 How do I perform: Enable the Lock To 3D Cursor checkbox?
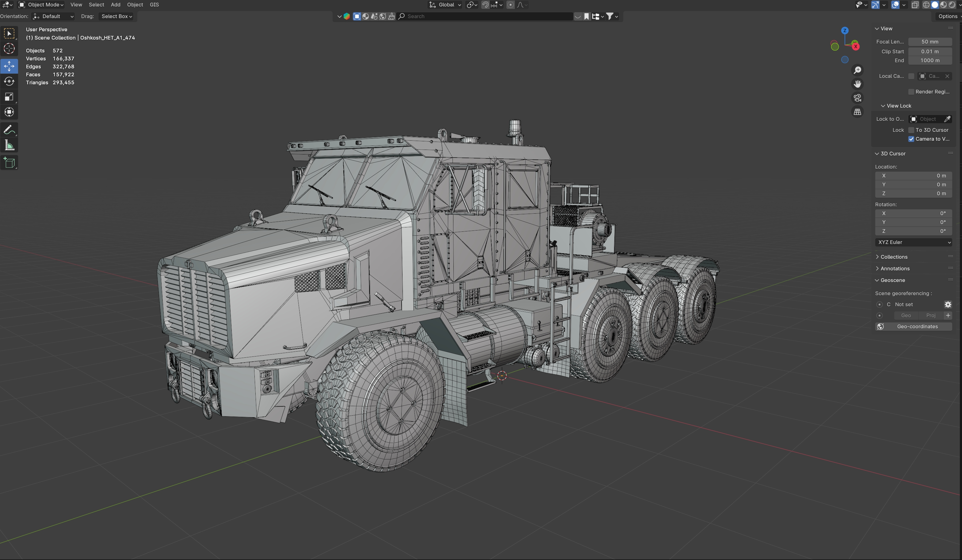(x=911, y=130)
